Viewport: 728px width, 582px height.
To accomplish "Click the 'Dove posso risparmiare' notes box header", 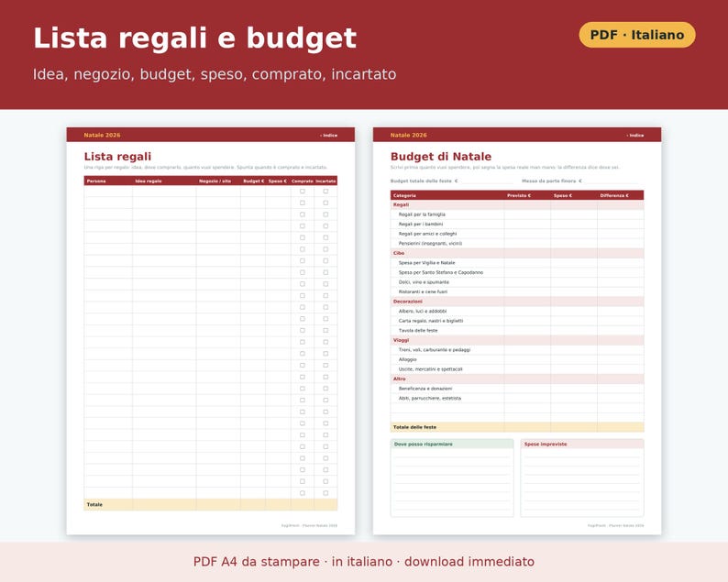I will coord(452,445).
